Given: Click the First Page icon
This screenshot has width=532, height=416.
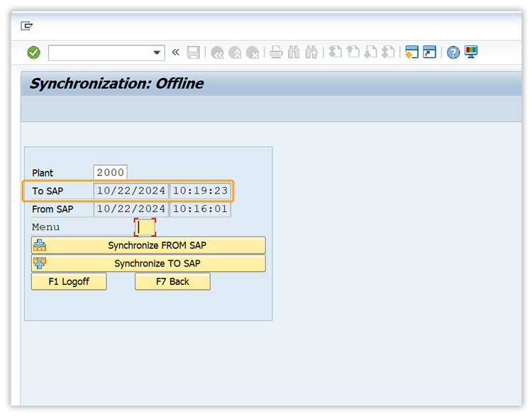Looking at the screenshot, I should 336,52.
